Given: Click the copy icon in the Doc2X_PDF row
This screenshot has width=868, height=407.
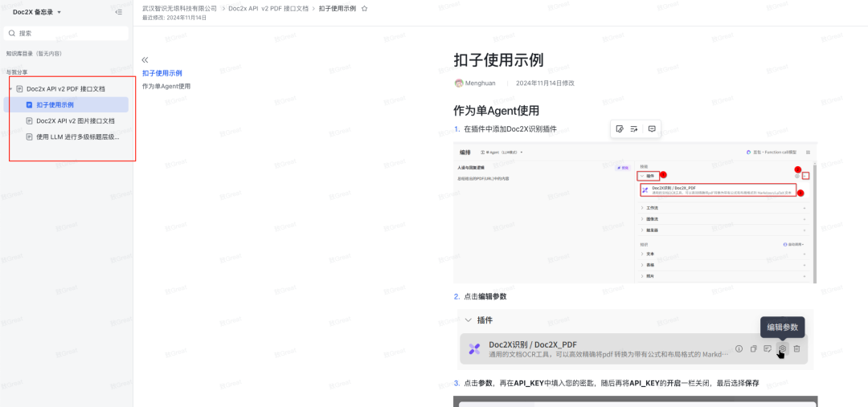Looking at the screenshot, I should (753, 348).
